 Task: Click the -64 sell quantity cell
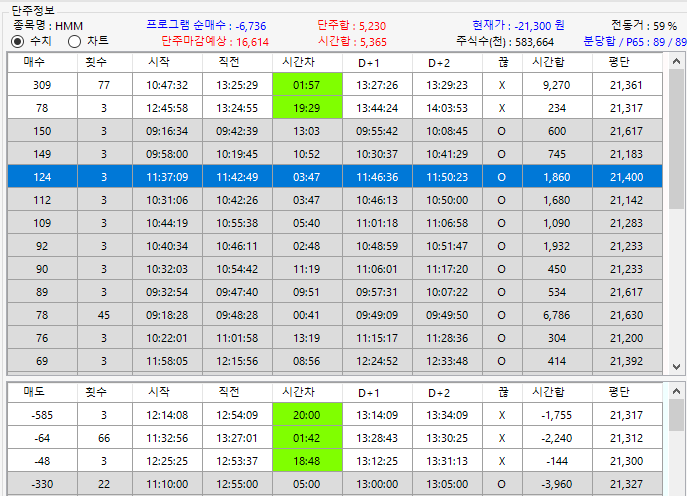click(x=42, y=438)
